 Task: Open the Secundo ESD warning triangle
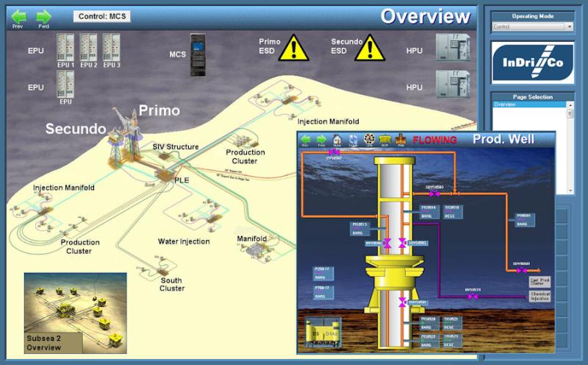[370, 48]
